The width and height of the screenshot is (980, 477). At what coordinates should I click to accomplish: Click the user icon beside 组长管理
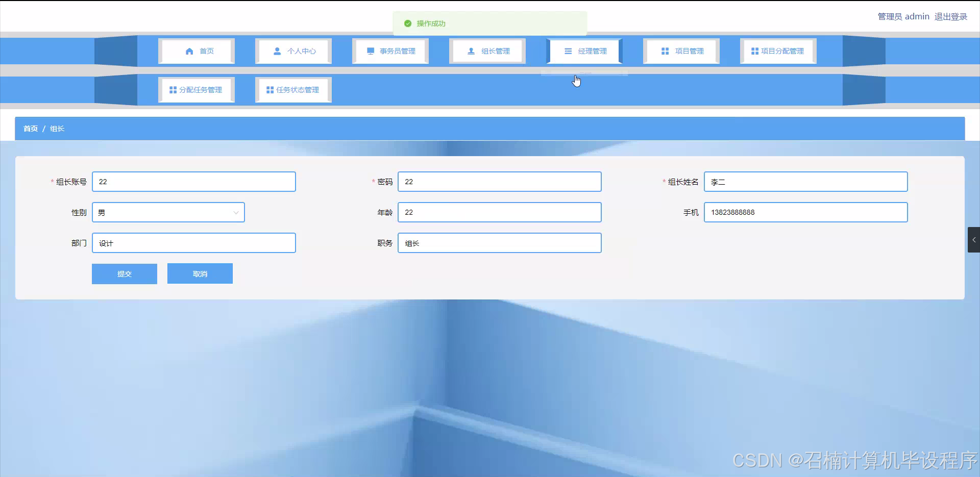[x=471, y=51]
